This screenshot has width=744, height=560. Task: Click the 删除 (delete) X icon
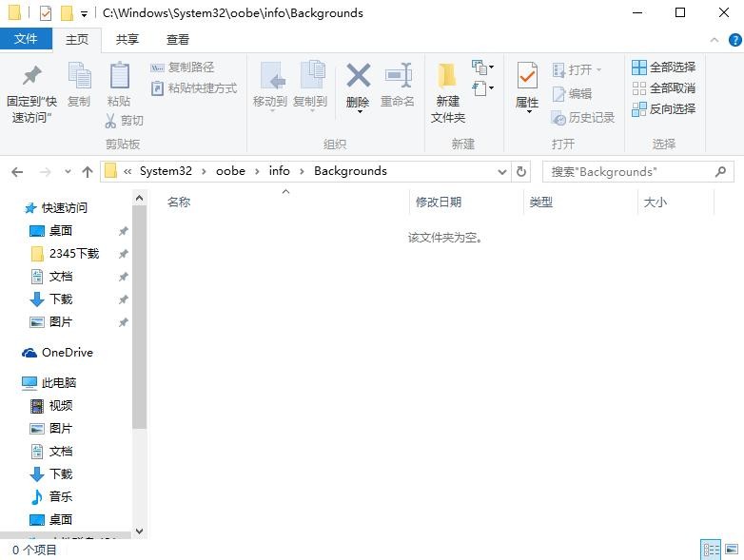point(358,75)
